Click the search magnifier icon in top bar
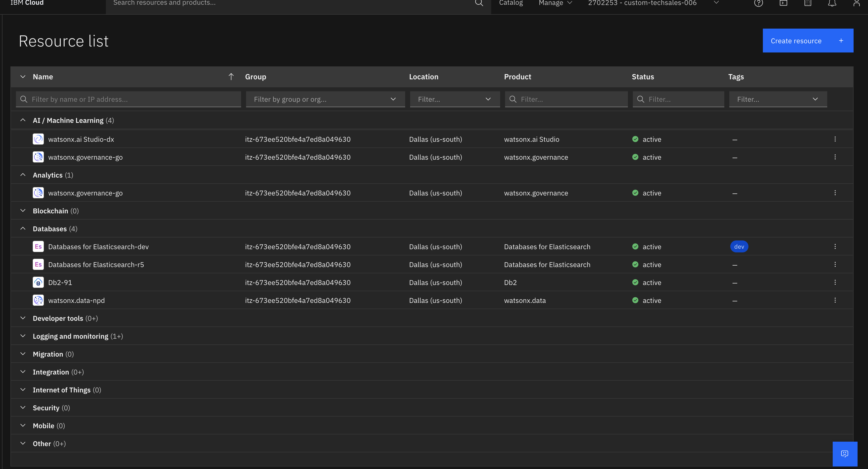Screen dimensions: 868x469 tap(479, 3)
